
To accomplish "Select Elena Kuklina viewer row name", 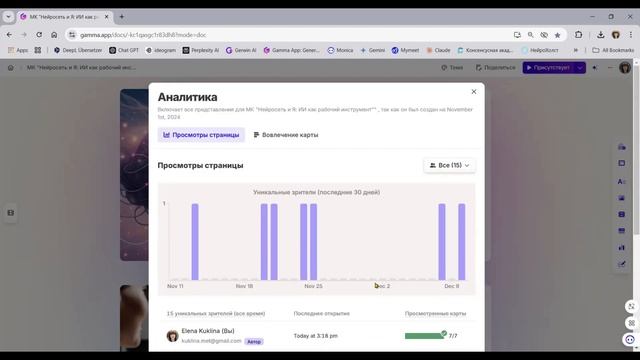I will click(208, 331).
